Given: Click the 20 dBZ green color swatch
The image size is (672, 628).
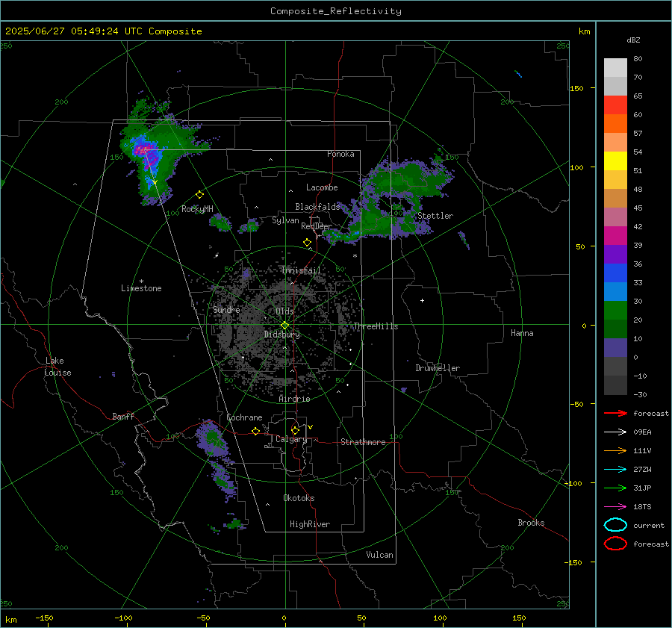Looking at the screenshot, I should coord(615,310).
